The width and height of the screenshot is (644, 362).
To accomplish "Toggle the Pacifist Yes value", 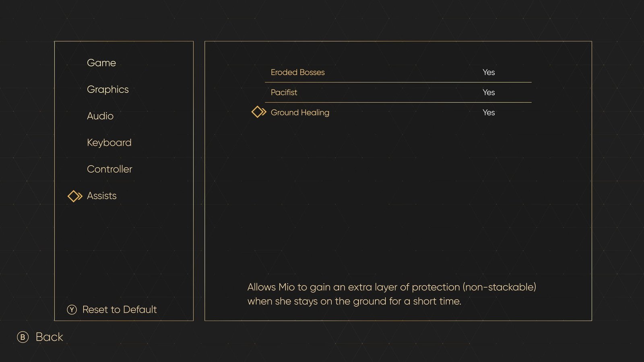I will [x=489, y=93].
